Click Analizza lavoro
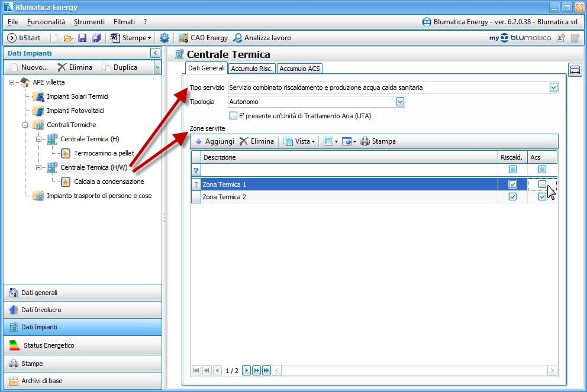 pyautogui.click(x=262, y=38)
